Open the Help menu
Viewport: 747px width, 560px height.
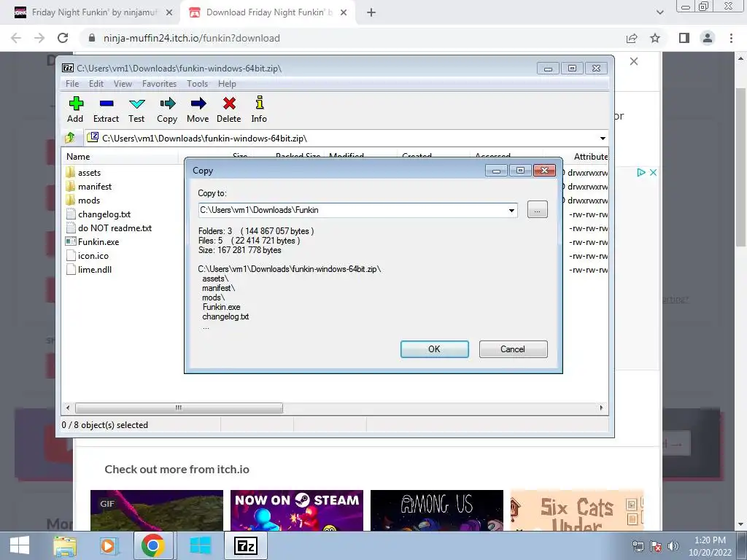(227, 84)
